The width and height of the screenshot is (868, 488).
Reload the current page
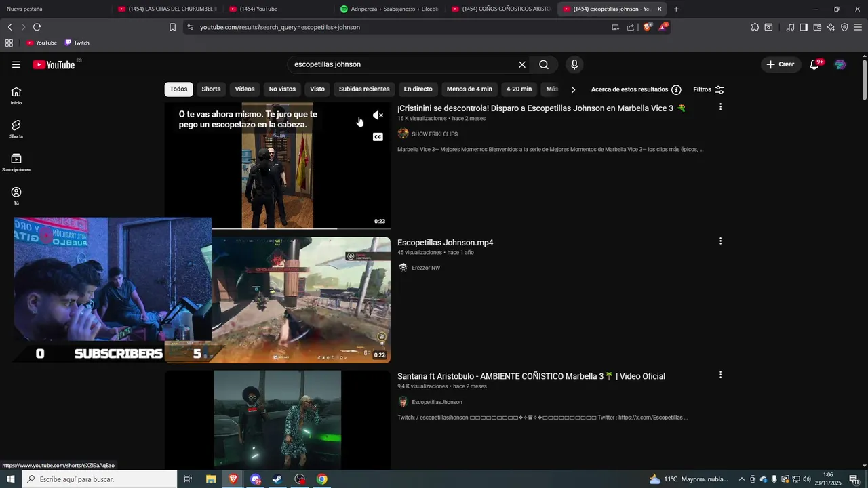pyautogui.click(x=37, y=27)
